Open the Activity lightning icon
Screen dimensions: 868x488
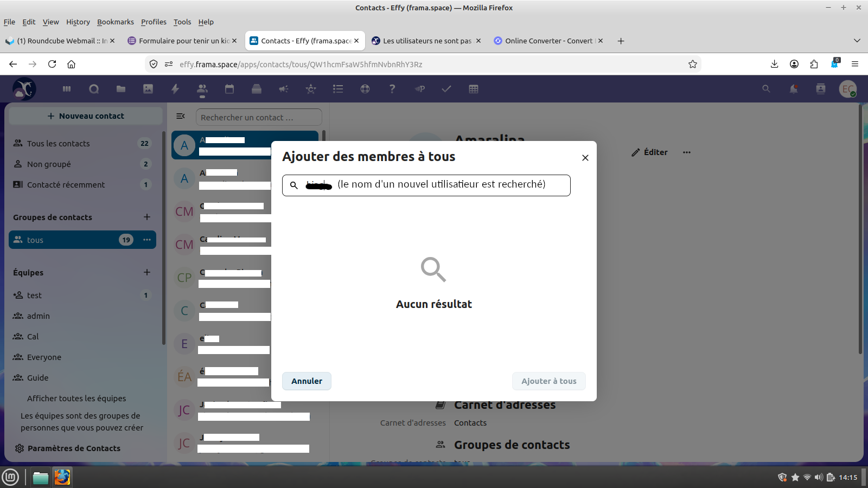click(175, 89)
